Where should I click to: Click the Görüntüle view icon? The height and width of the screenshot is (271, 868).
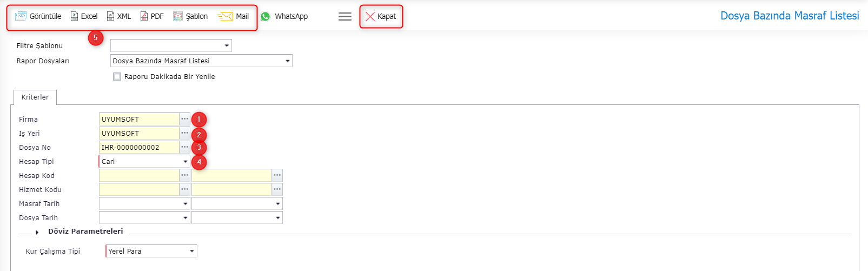21,16
